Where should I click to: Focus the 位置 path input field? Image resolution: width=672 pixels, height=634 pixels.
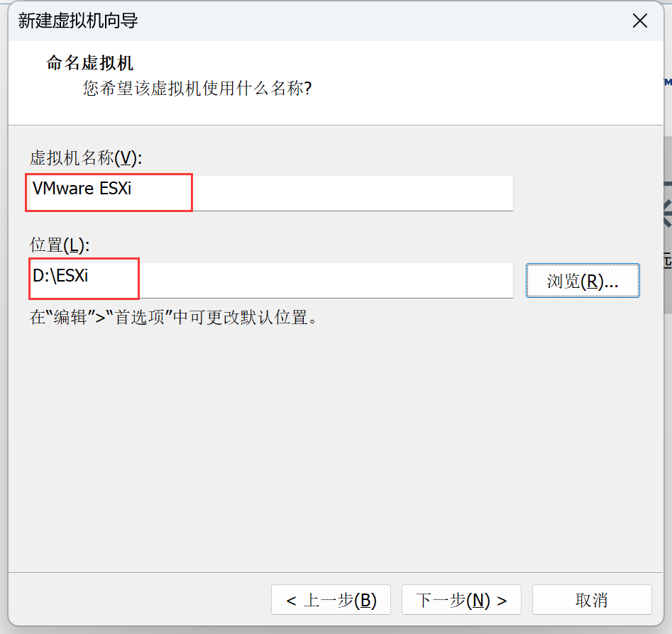coord(270,279)
